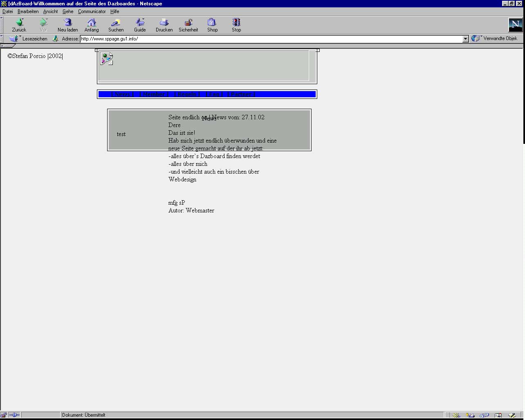Click the Shop toolbar icon

click(212, 25)
